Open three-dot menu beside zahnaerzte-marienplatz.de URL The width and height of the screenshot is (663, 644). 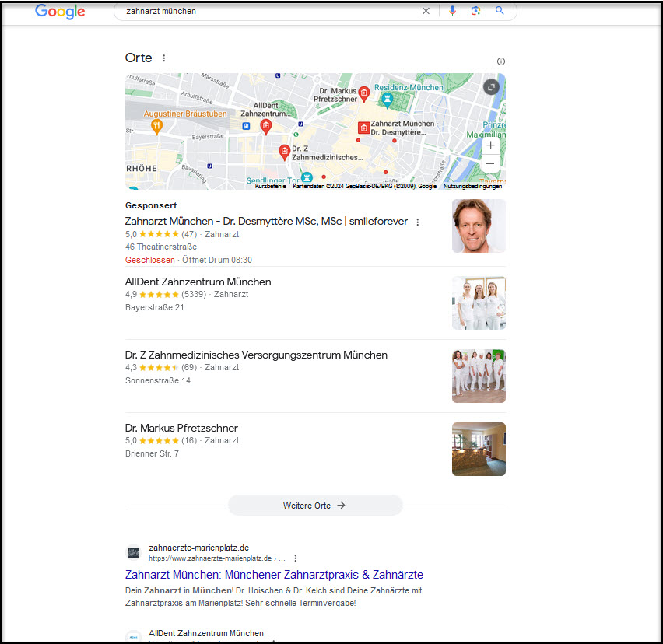(296, 558)
